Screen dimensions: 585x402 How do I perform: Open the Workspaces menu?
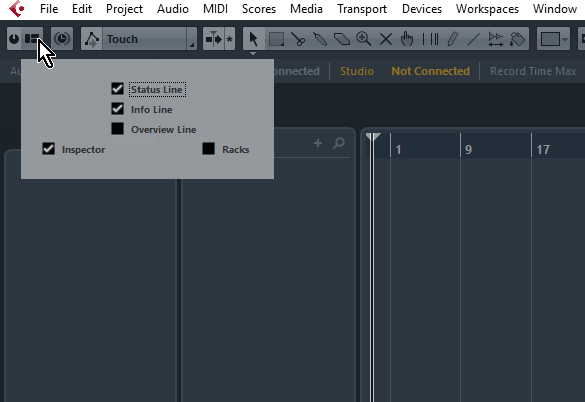[x=487, y=9]
